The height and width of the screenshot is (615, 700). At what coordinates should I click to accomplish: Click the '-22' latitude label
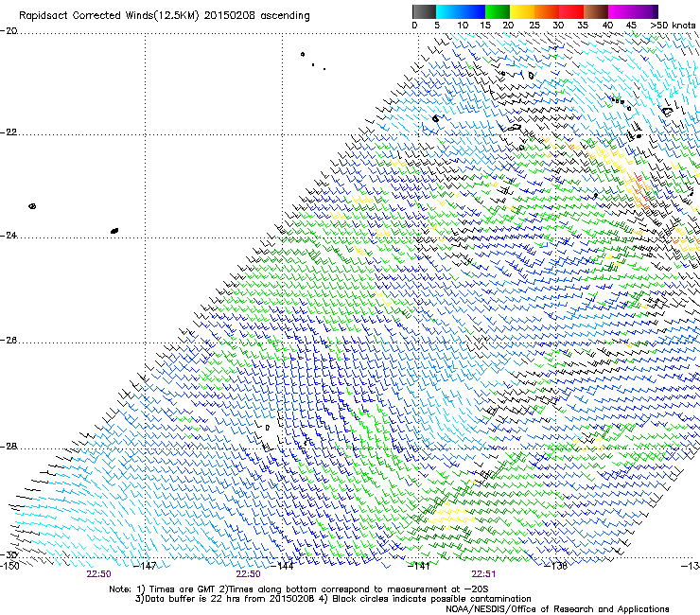(x=9, y=132)
